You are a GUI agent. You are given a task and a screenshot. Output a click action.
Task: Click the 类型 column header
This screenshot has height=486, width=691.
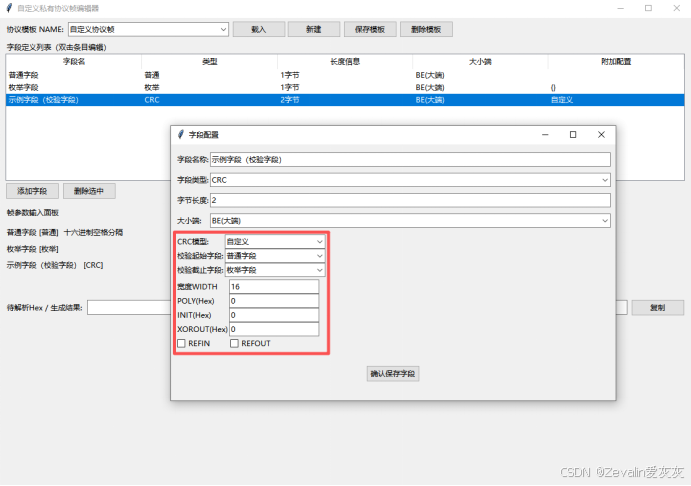pyautogui.click(x=209, y=62)
